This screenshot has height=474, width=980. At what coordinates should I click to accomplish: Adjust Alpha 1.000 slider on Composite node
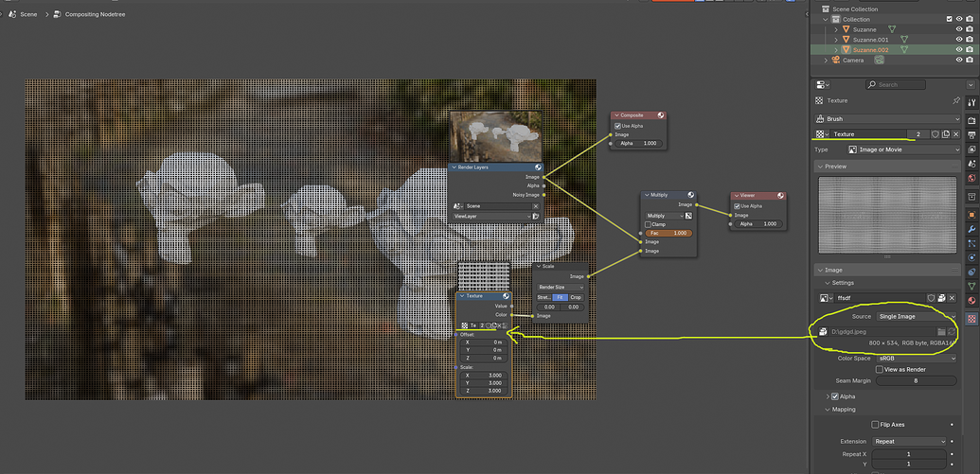(x=638, y=144)
